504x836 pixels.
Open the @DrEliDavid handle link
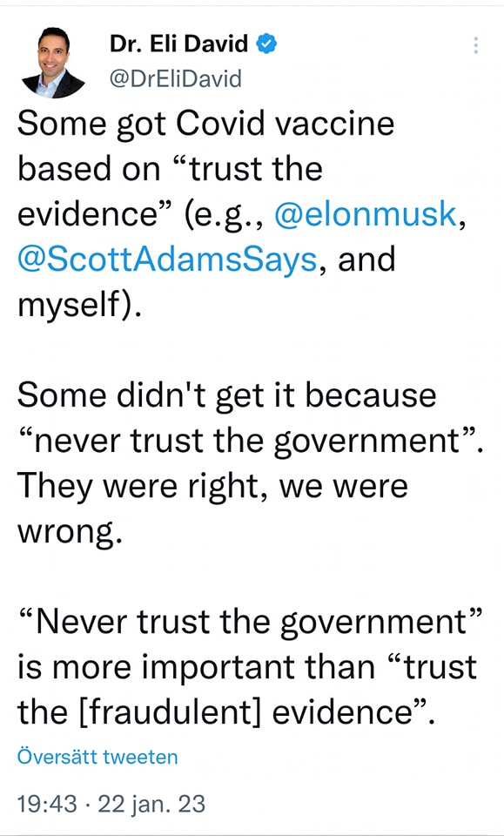pyautogui.click(x=176, y=79)
